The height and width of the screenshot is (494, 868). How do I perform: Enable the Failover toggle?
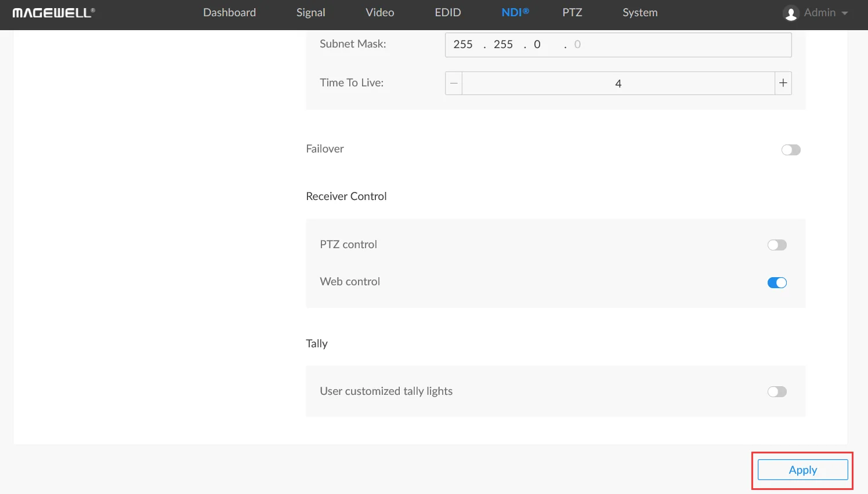click(x=791, y=150)
